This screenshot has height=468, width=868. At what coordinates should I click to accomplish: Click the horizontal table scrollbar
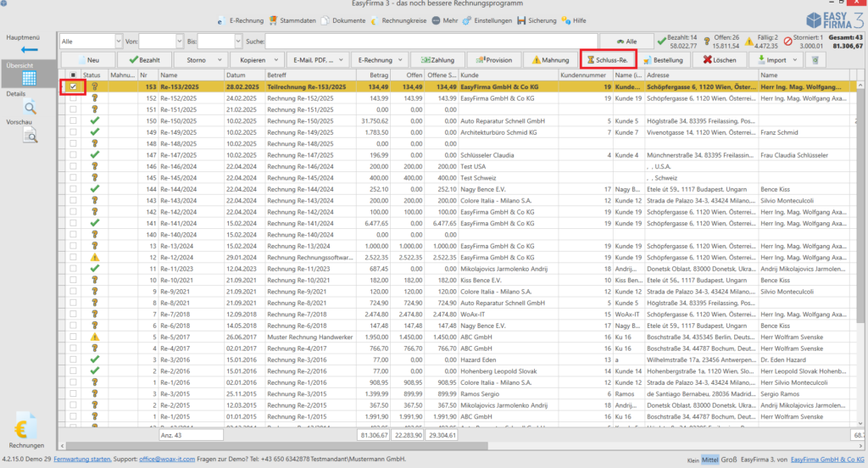pos(277,445)
